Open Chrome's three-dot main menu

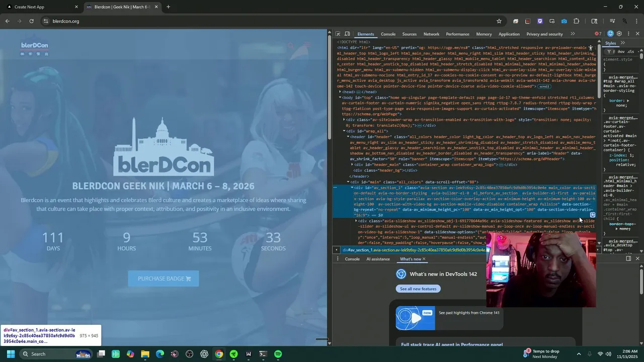click(x=637, y=21)
